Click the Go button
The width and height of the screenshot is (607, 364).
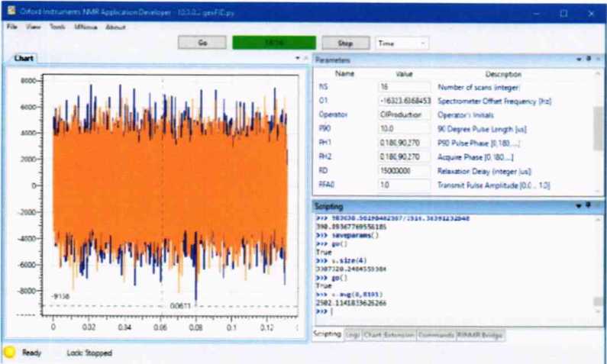tap(202, 43)
